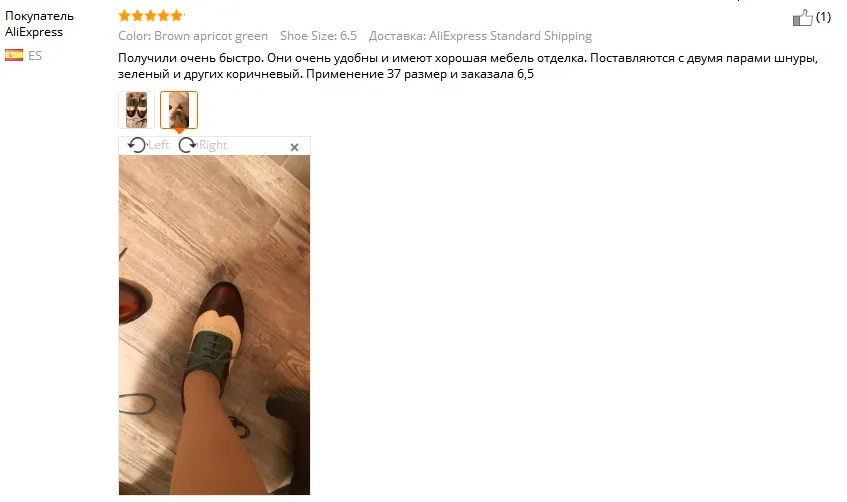The image size is (847, 502).
Task: Click the middle third rating star
Action: pyautogui.click(x=151, y=16)
